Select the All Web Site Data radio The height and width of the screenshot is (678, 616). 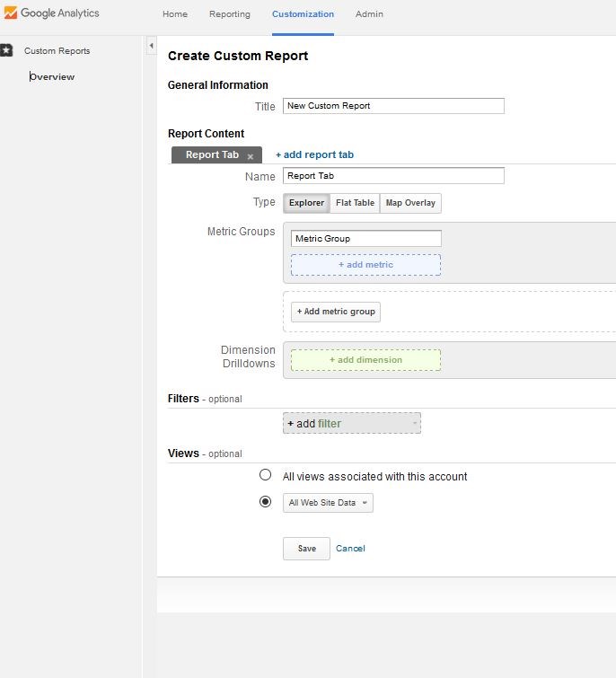(265, 502)
